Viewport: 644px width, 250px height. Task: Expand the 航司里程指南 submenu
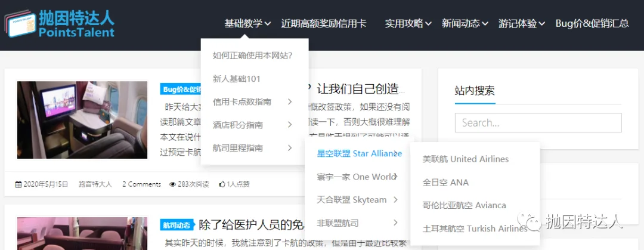(254, 147)
